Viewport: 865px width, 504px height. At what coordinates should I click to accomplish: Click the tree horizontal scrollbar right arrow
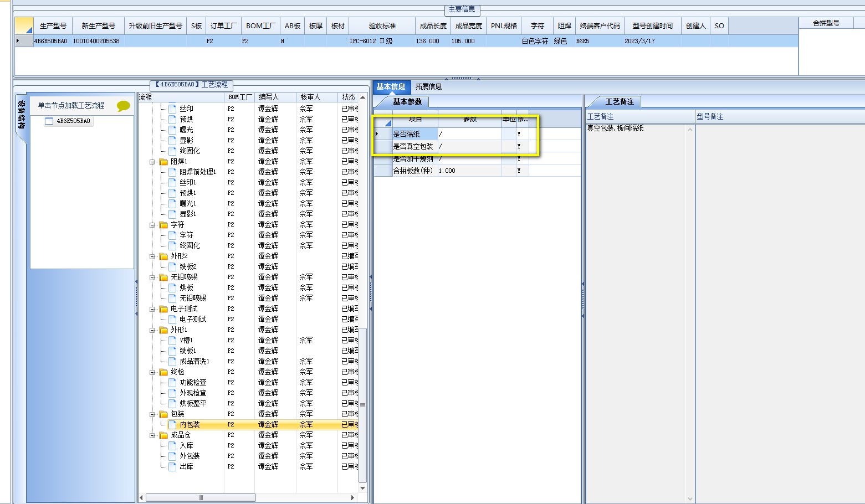click(353, 497)
